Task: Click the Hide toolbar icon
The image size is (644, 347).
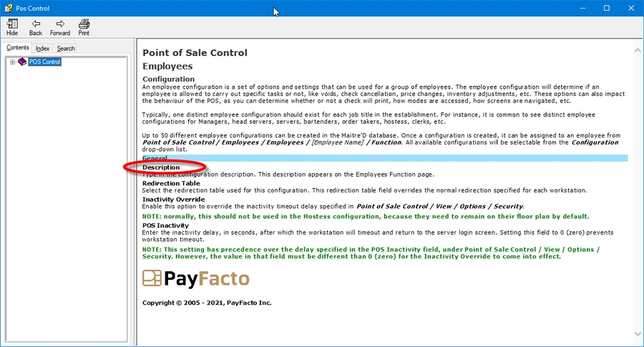Action: point(12,27)
